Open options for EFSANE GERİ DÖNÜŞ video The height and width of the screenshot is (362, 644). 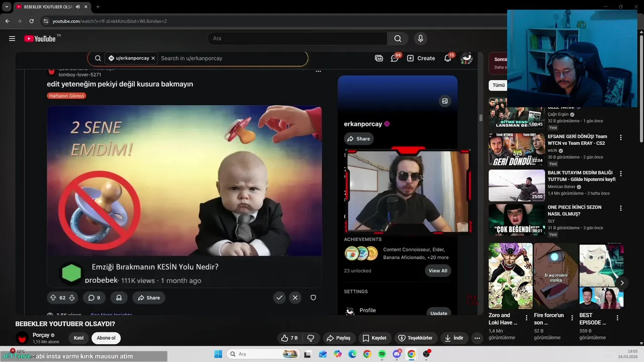[x=621, y=137]
